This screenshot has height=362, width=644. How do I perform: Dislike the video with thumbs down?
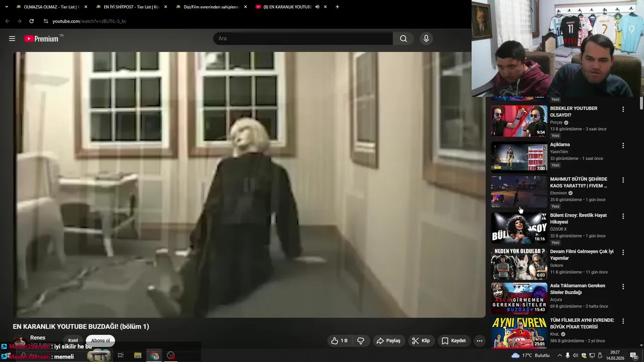tap(361, 341)
